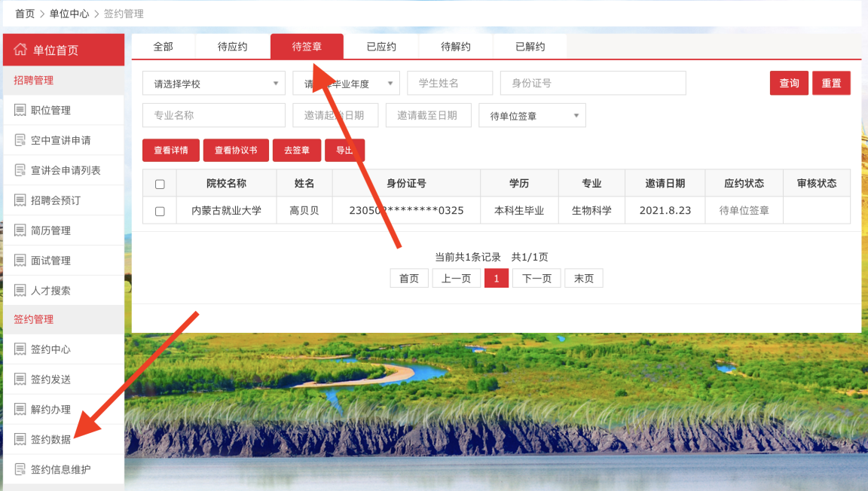Click the 职位管理 sidebar icon
Image resolution: width=868 pixels, height=491 pixels.
(20, 110)
